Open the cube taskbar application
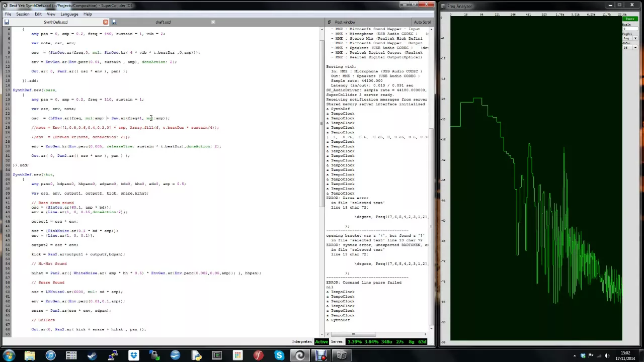The image size is (644, 362). coord(342,355)
